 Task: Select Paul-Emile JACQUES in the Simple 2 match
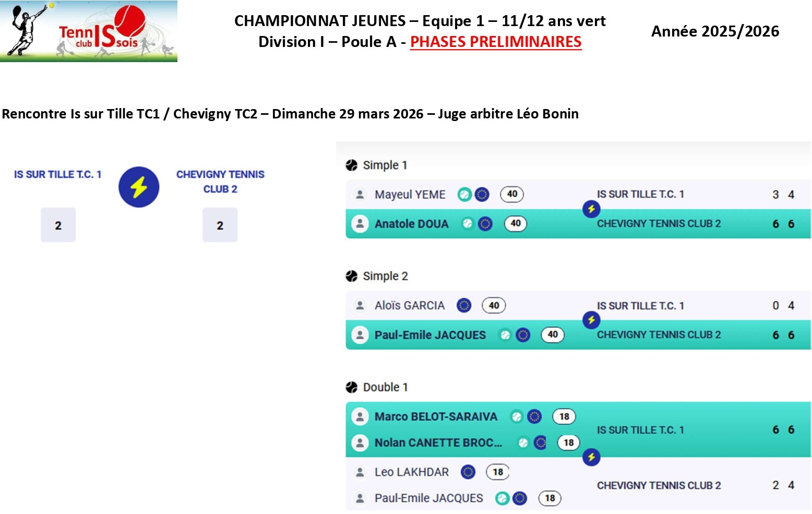click(x=430, y=335)
